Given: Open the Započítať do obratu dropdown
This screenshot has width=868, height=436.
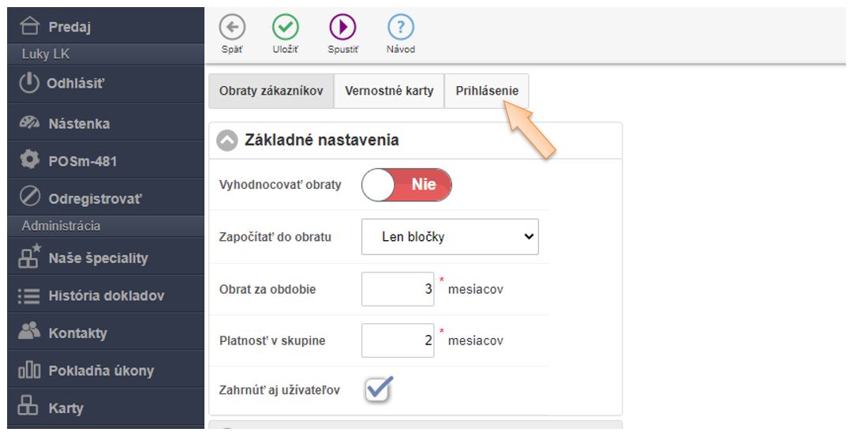Looking at the screenshot, I should (x=450, y=237).
